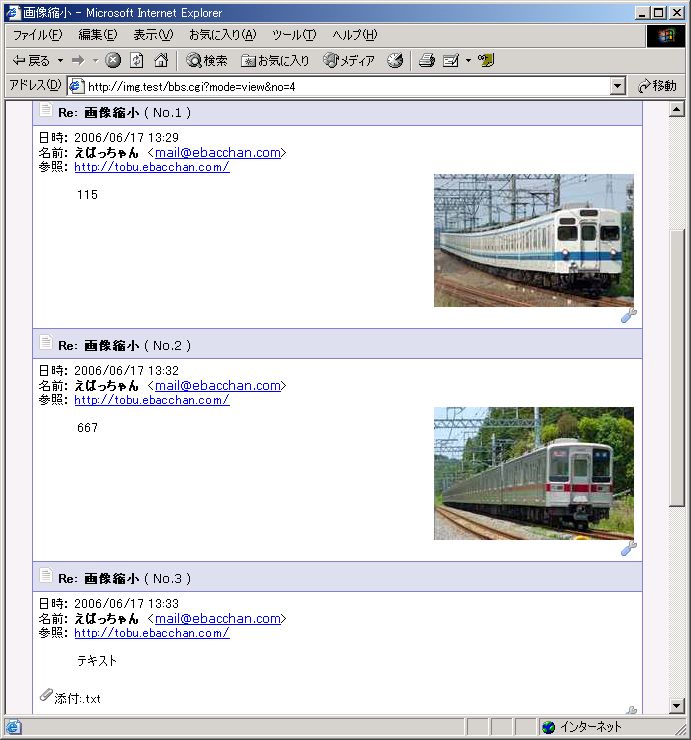Open the ヘルプ(H) menu
Image resolution: width=691 pixels, height=740 pixels.
354,35
